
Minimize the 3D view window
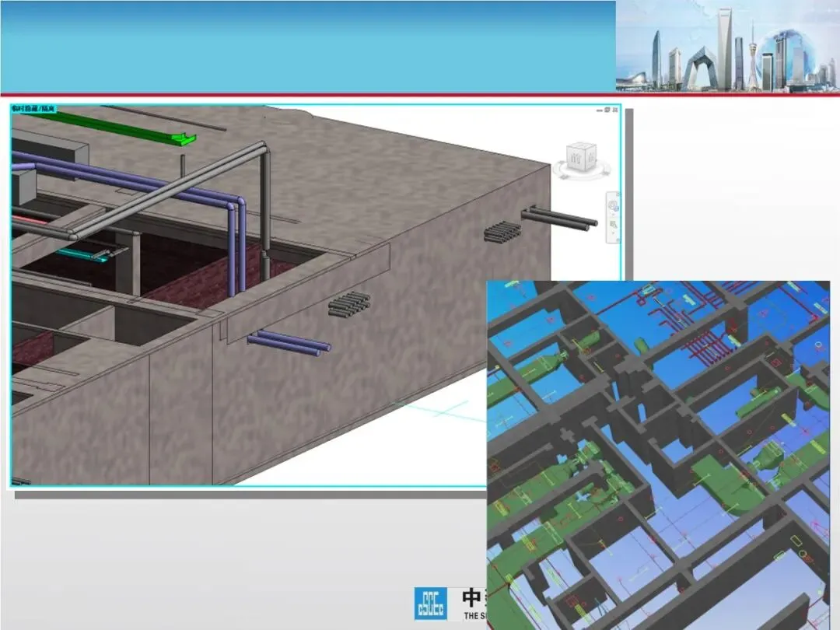tap(600, 110)
